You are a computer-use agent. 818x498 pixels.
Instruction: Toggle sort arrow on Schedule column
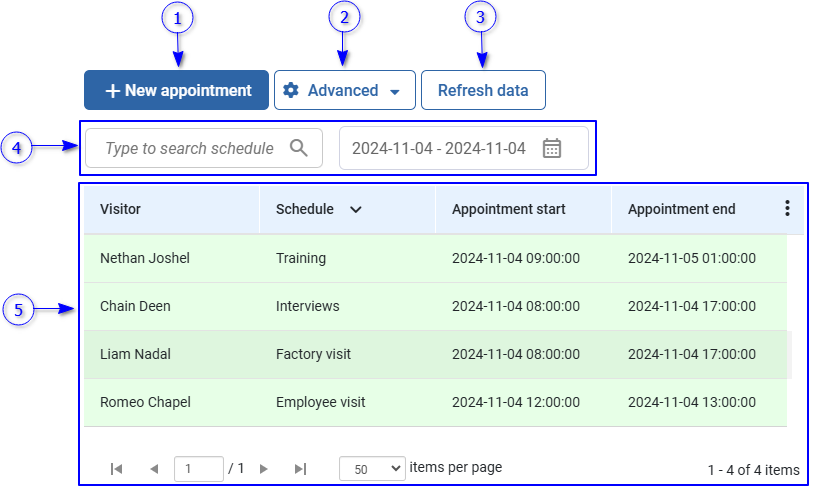(355, 210)
